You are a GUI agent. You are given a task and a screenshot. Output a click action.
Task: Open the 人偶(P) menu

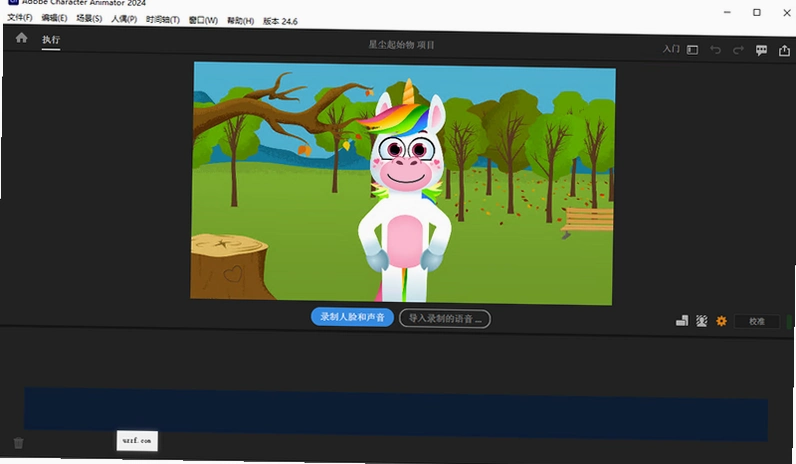(124, 19)
